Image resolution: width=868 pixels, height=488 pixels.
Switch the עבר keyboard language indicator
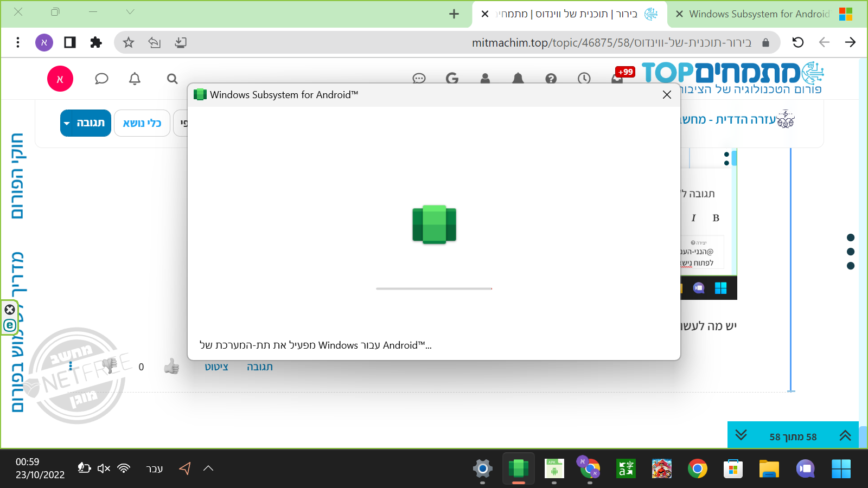click(155, 468)
